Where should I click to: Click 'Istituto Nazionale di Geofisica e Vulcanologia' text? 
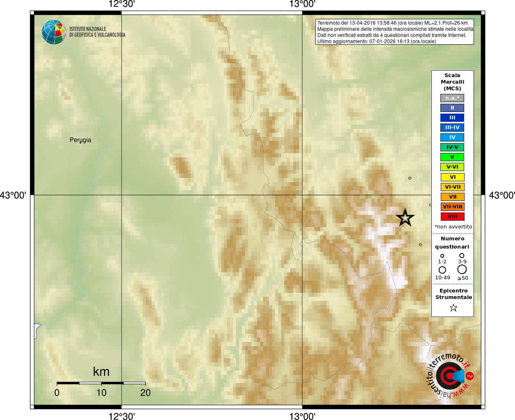pyautogui.click(x=97, y=32)
